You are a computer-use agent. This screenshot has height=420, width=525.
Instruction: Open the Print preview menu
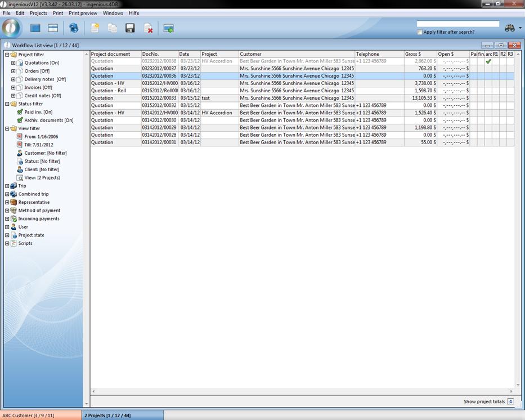(x=83, y=13)
